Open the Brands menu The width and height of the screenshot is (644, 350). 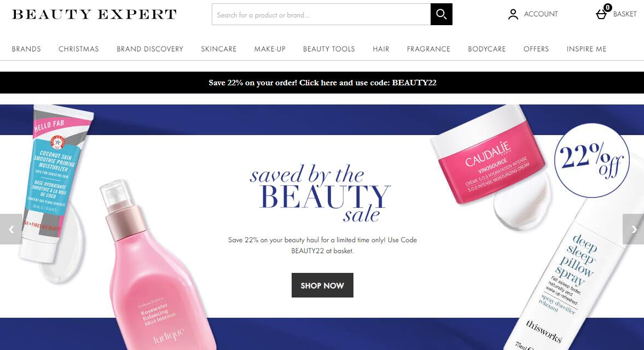[x=26, y=49]
